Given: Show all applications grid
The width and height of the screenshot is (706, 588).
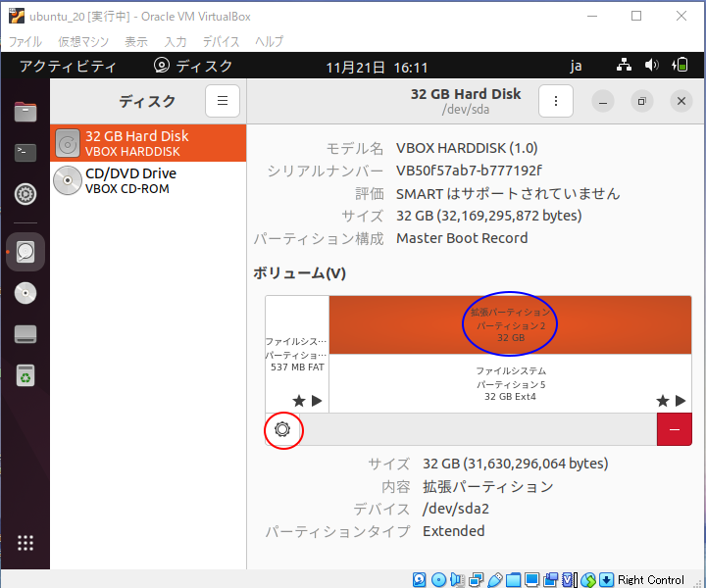Looking at the screenshot, I should 25,543.
